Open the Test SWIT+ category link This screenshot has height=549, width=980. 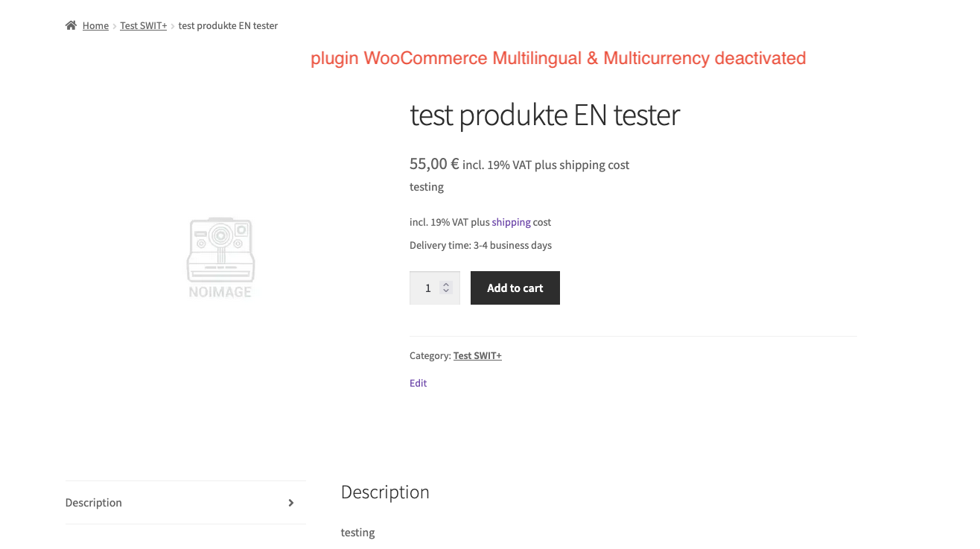coord(477,355)
